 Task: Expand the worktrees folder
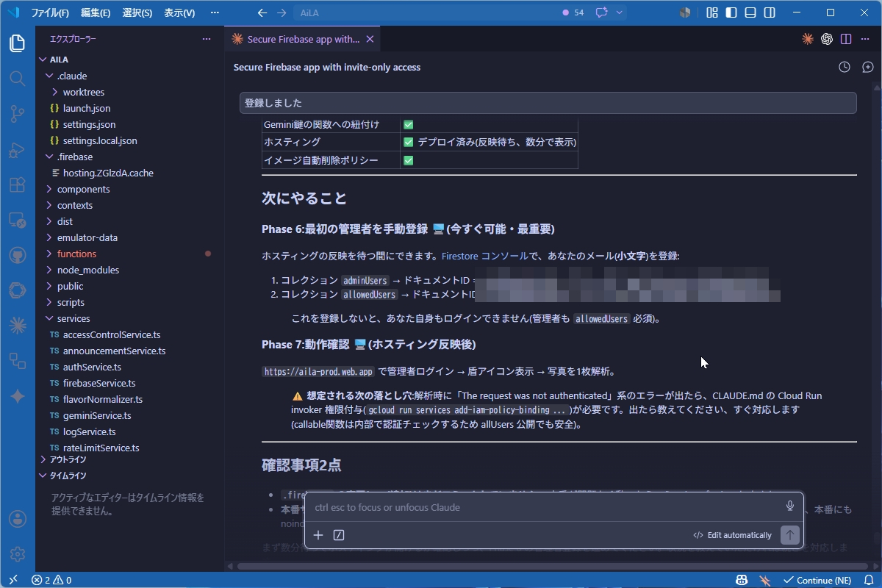coord(130,92)
